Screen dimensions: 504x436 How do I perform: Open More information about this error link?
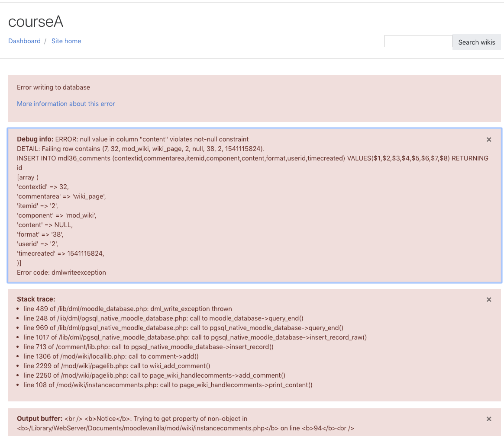pos(66,104)
